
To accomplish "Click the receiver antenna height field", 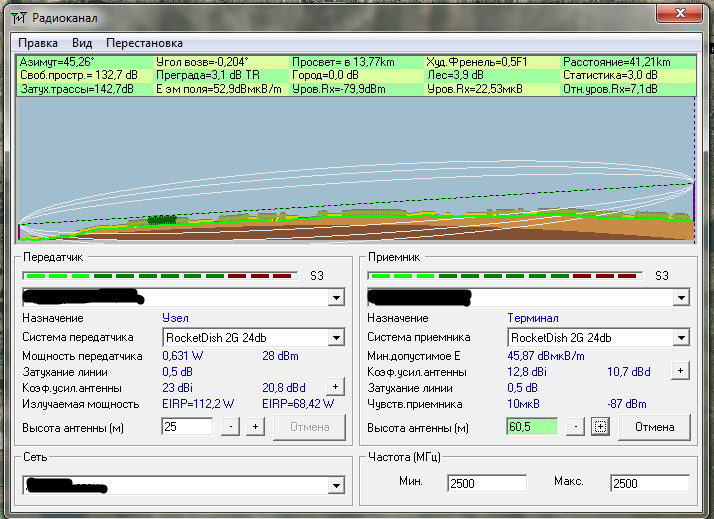I will click(x=532, y=427).
